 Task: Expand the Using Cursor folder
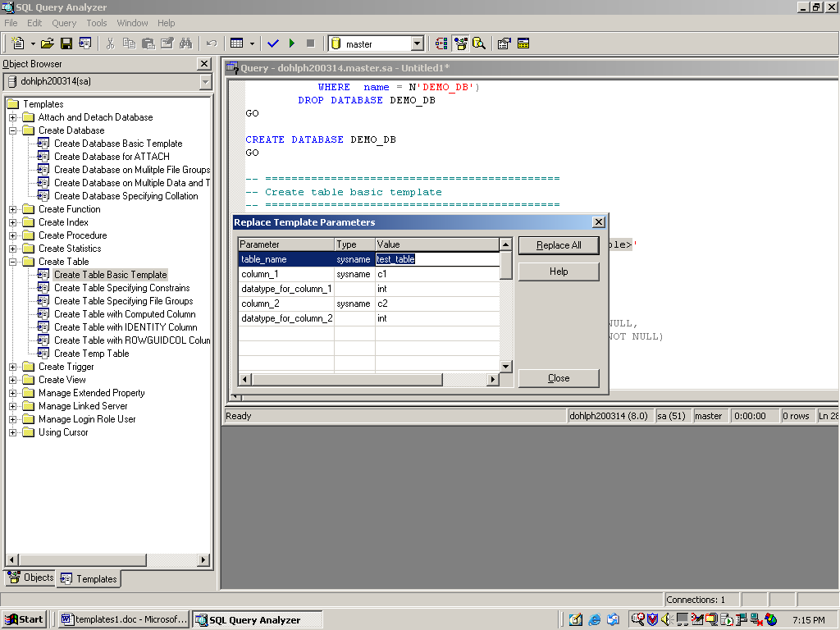[13, 432]
